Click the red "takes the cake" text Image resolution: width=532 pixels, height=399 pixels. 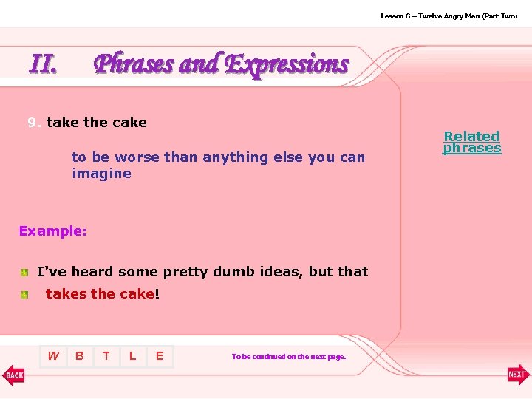pyautogui.click(x=100, y=294)
